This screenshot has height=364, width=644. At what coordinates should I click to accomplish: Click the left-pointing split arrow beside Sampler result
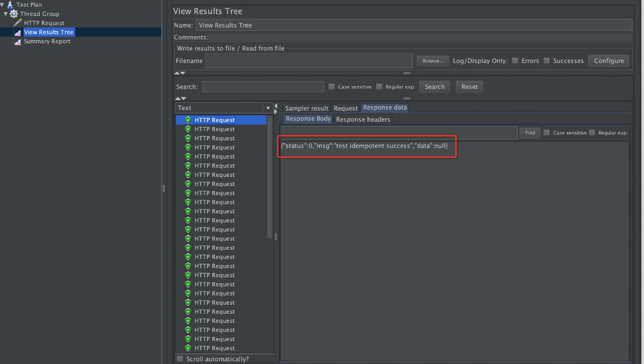(276, 106)
